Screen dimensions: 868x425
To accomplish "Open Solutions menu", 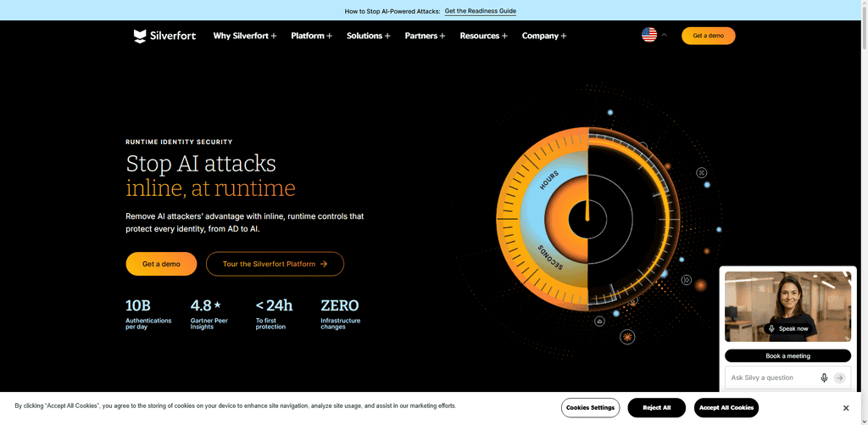I will pos(369,36).
